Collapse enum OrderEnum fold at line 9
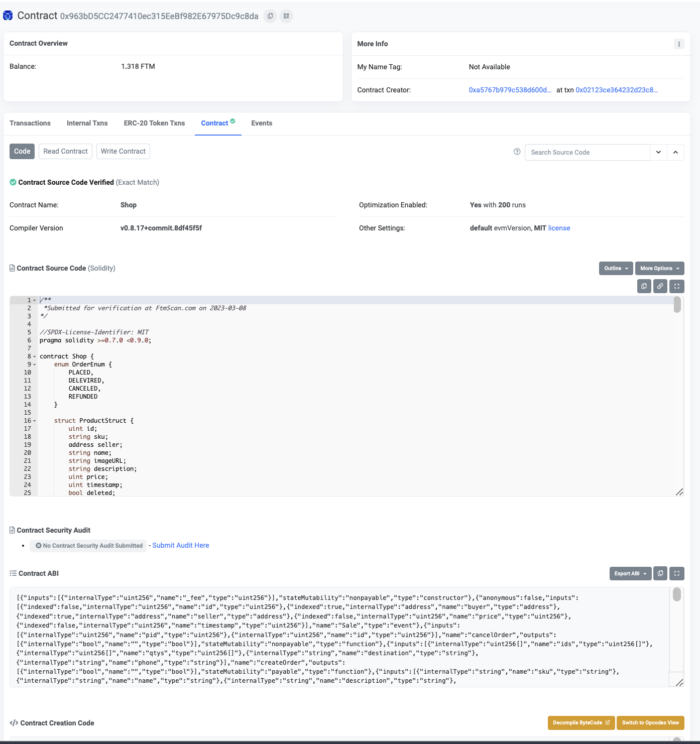 35,364
